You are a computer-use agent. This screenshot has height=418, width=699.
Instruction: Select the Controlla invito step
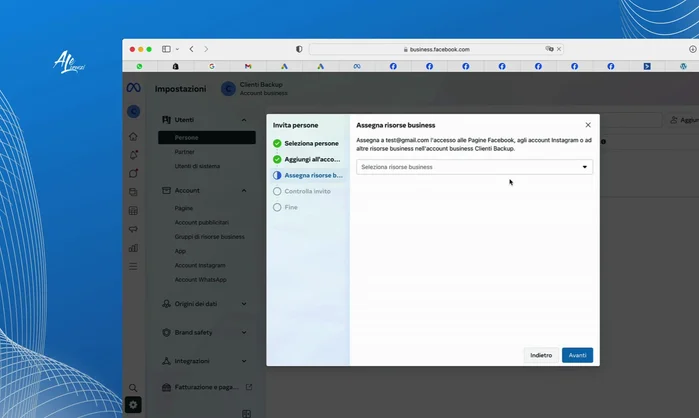coord(308,191)
